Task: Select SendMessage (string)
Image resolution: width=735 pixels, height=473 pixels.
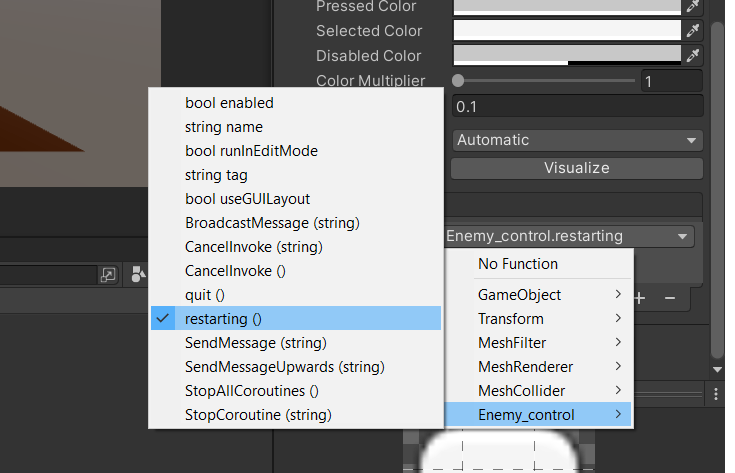Action: pos(296,343)
